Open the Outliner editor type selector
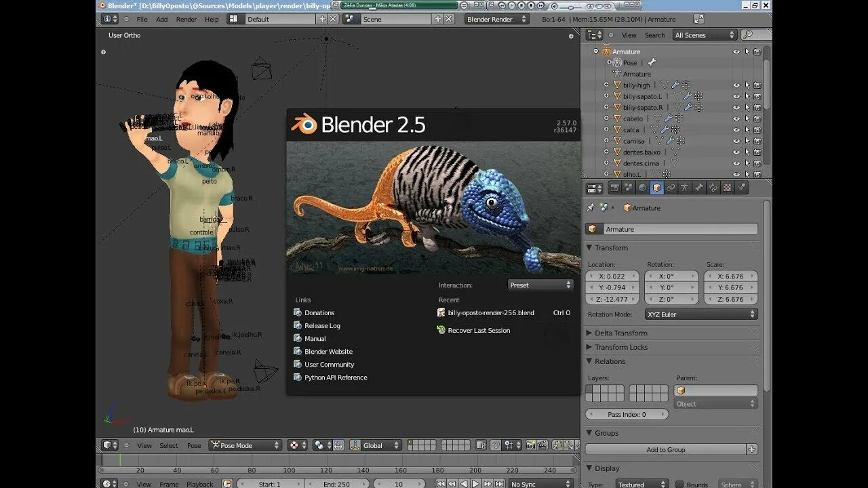The height and width of the screenshot is (488, 868). [x=595, y=35]
